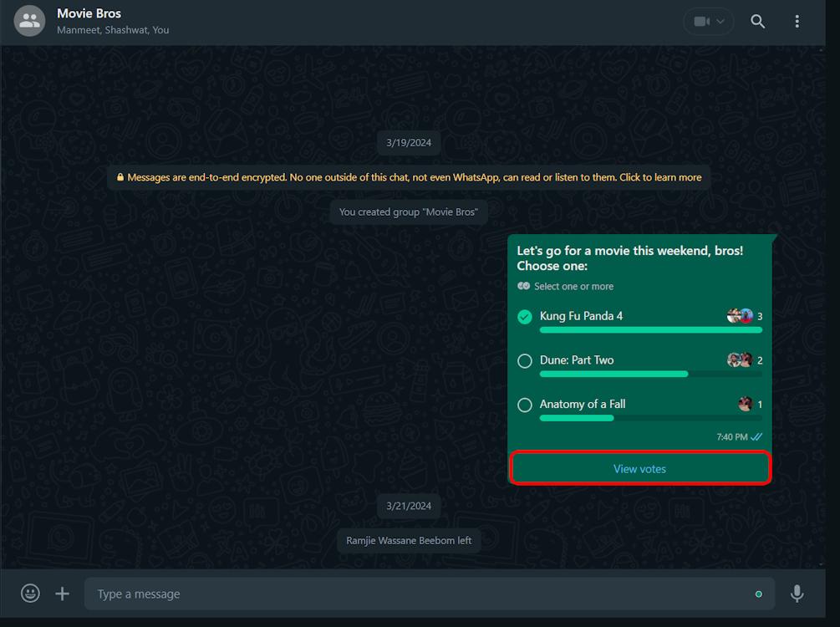Click the 'You created group' notice
Screen dimensions: 840x627
[409, 212]
